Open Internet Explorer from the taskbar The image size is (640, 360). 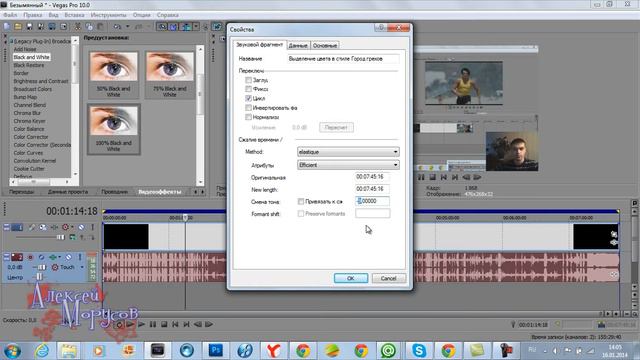pyautogui.click(x=42, y=350)
